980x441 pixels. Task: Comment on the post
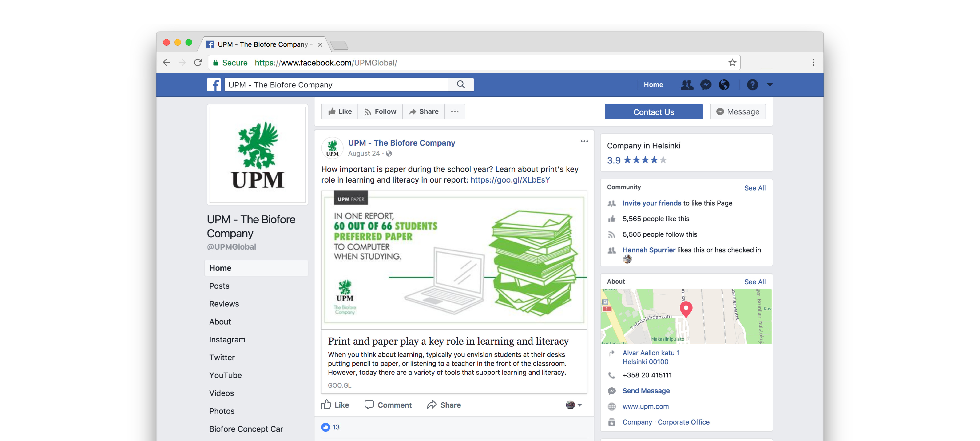click(x=388, y=405)
